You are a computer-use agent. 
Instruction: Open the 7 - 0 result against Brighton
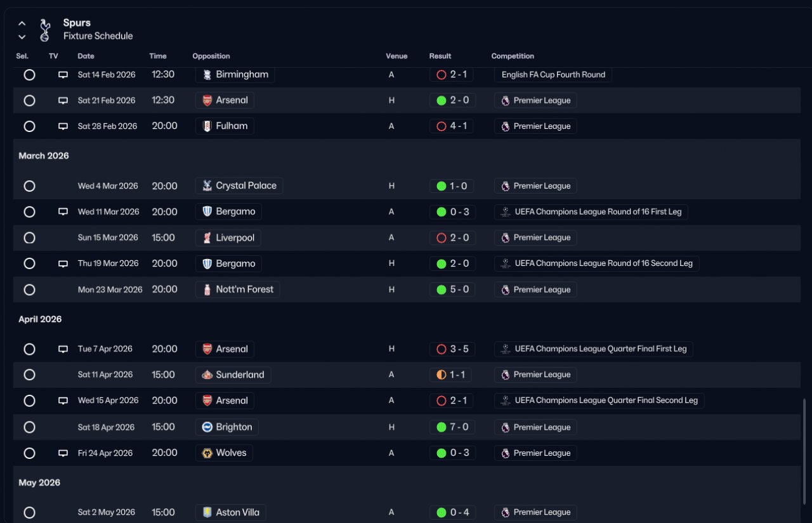click(459, 427)
